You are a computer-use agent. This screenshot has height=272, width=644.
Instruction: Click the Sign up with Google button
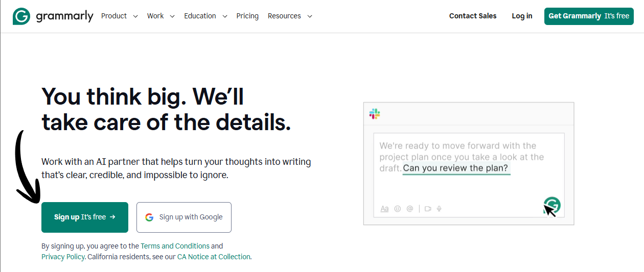coord(184,217)
